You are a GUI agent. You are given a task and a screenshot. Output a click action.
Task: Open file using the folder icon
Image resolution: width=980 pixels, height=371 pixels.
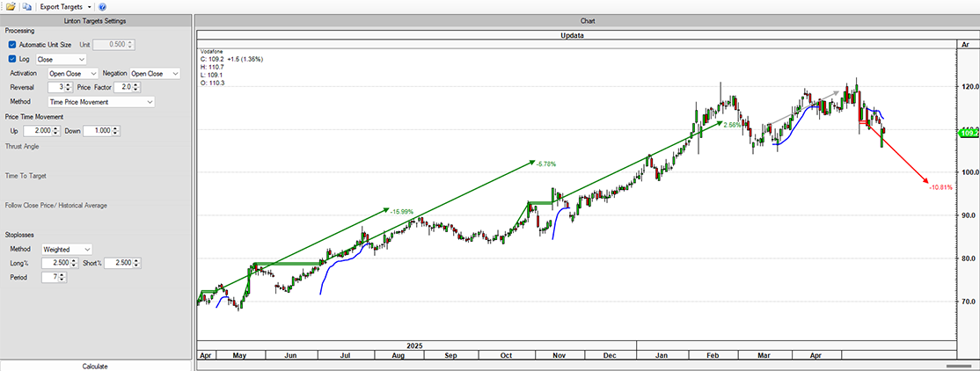pos(11,6)
